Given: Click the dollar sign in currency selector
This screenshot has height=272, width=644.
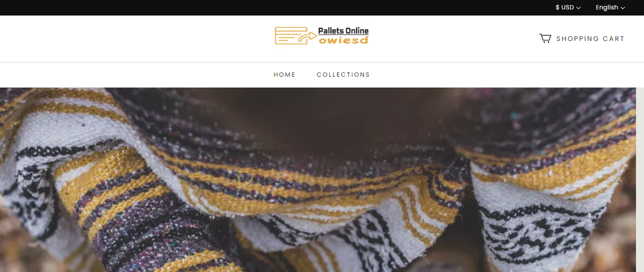Looking at the screenshot, I should pyautogui.click(x=557, y=8).
